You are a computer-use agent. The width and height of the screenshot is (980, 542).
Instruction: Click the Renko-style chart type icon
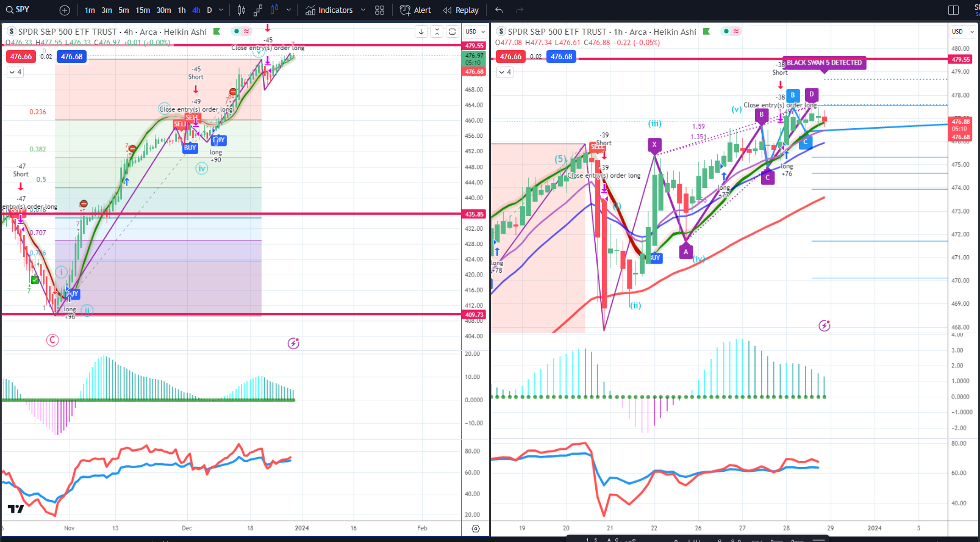pos(258,10)
